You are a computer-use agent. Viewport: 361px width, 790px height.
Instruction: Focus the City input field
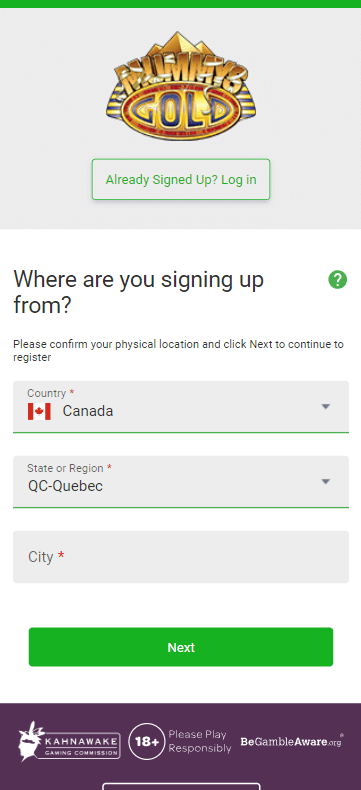coord(181,557)
